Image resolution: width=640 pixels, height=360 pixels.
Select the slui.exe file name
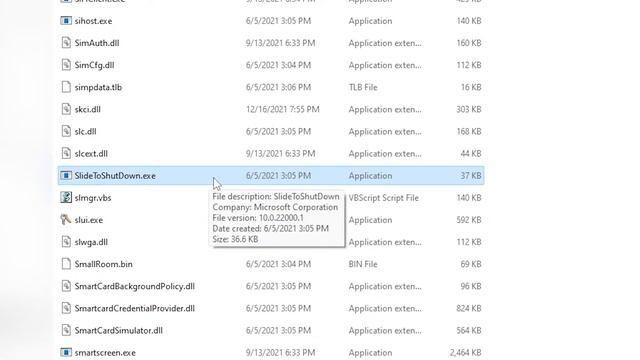point(89,220)
